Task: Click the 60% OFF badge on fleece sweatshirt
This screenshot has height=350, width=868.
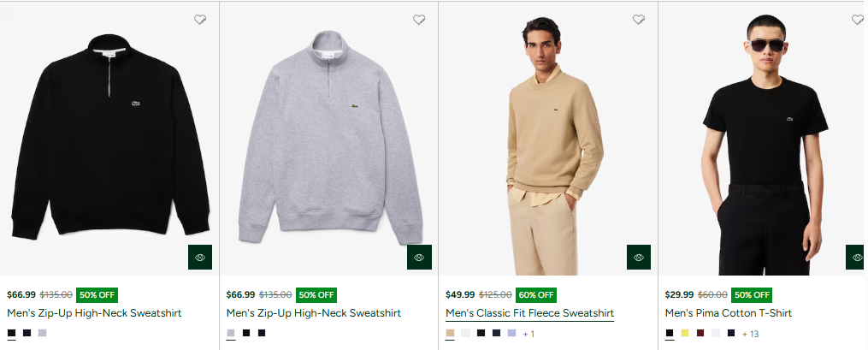Action: (x=535, y=295)
